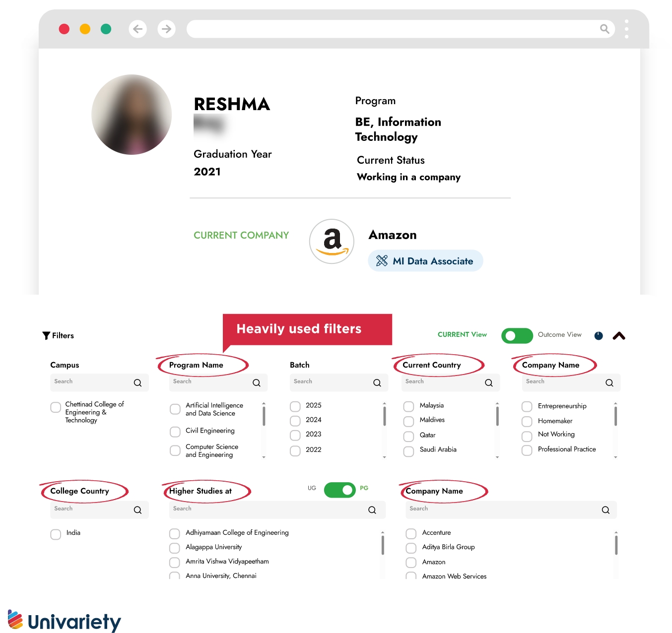Click the Higher Studies at search field
The width and height of the screenshot is (672, 633).
point(277,509)
